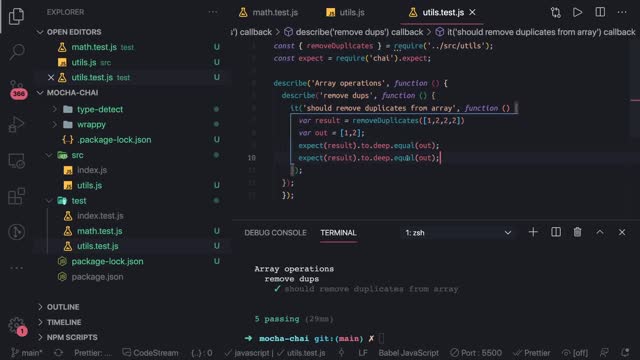Viewport: 640px width, 360px height.
Task: Switch to the math.test.js editor tab
Action: [269, 12]
